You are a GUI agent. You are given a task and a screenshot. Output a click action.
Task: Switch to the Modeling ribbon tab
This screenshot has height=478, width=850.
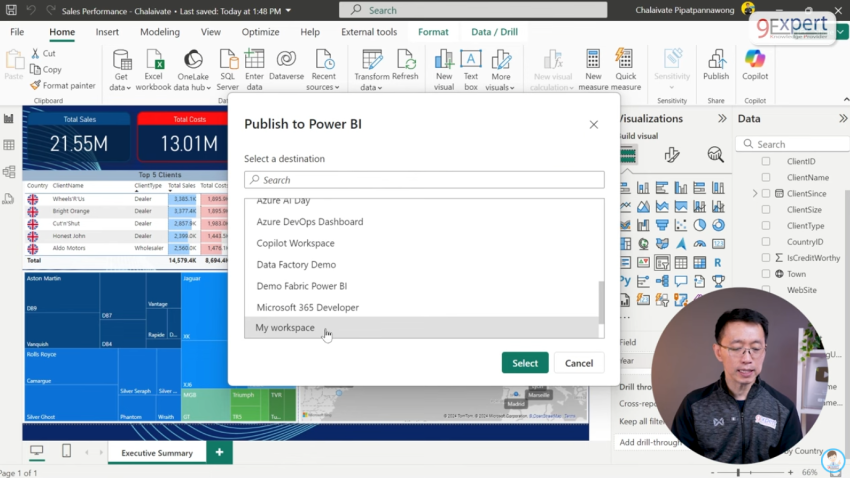tap(160, 32)
